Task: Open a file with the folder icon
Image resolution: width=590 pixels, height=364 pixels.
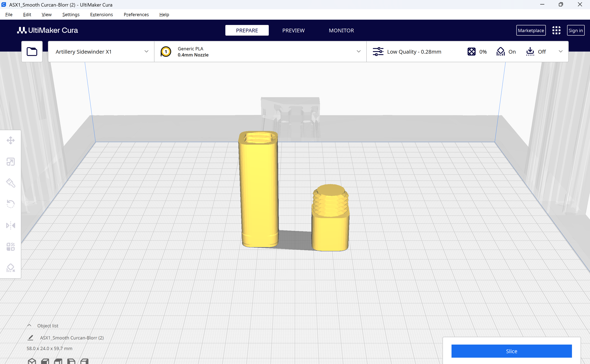Action: (32, 52)
